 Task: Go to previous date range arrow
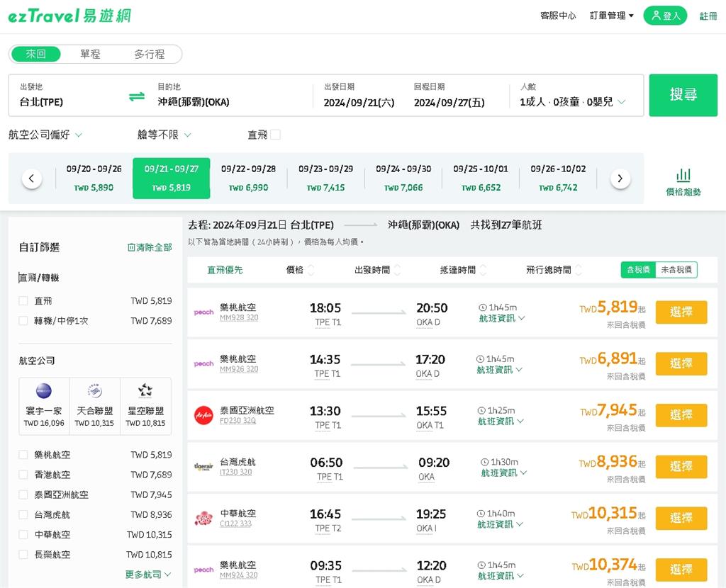[31, 179]
